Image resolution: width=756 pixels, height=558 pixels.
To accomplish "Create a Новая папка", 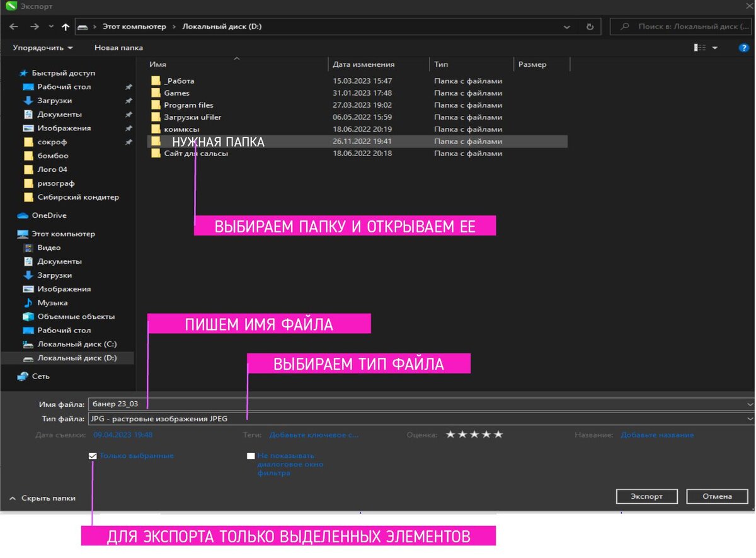I will [118, 48].
